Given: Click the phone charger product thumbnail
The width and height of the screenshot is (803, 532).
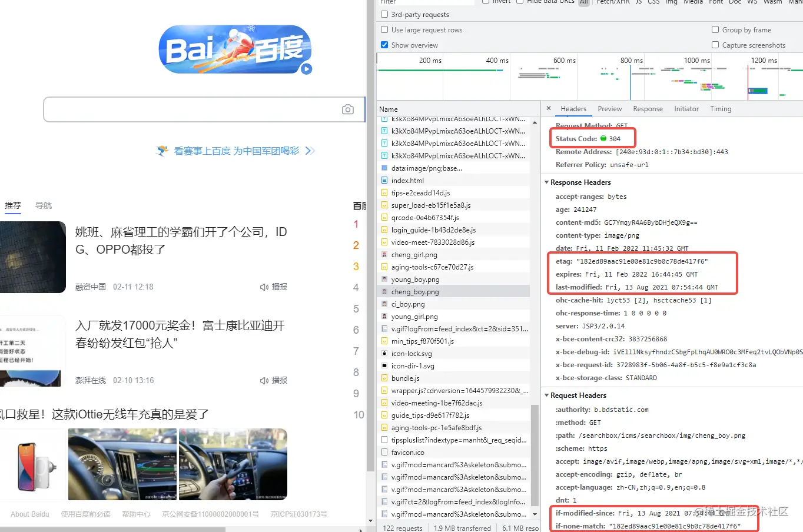Looking at the screenshot, I should click(x=33, y=464).
